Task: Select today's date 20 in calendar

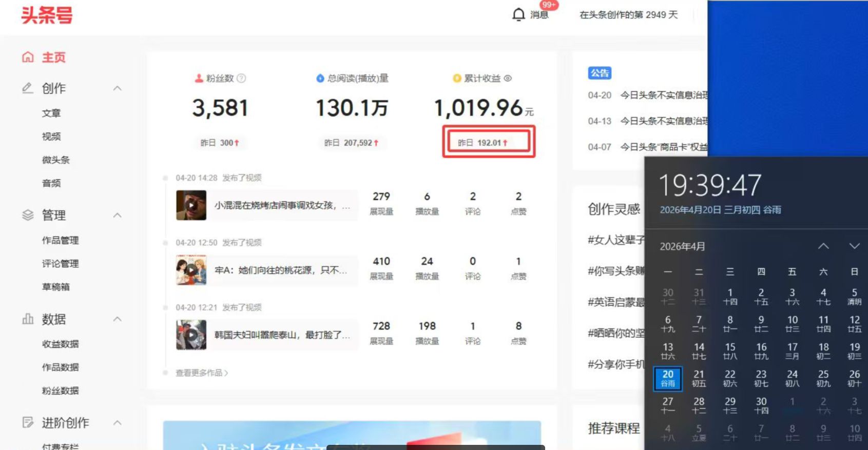Action: [668, 378]
